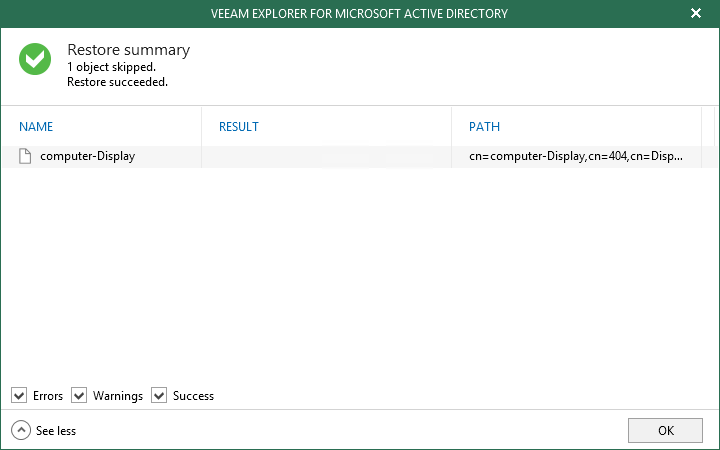The height and width of the screenshot is (450, 720).
Task: Uncheck the Errors filter checkbox
Action: pos(19,395)
